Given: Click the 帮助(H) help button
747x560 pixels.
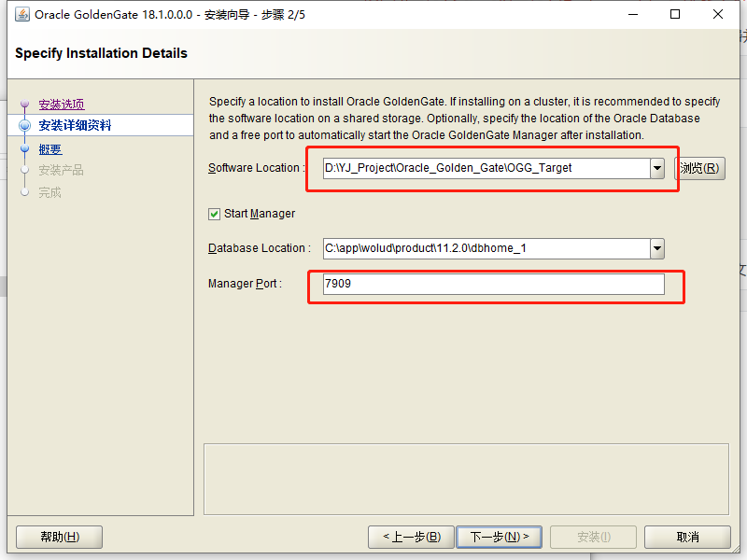Looking at the screenshot, I should [x=60, y=538].
